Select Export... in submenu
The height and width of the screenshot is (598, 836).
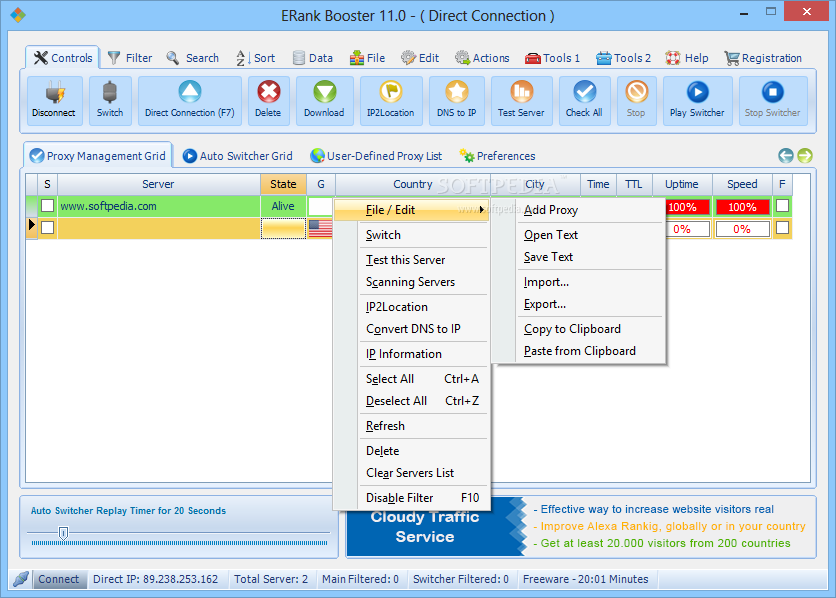pos(578,304)
